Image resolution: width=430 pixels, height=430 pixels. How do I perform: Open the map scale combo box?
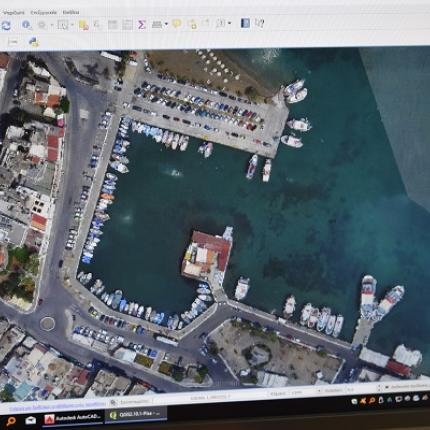coord(295,393)
